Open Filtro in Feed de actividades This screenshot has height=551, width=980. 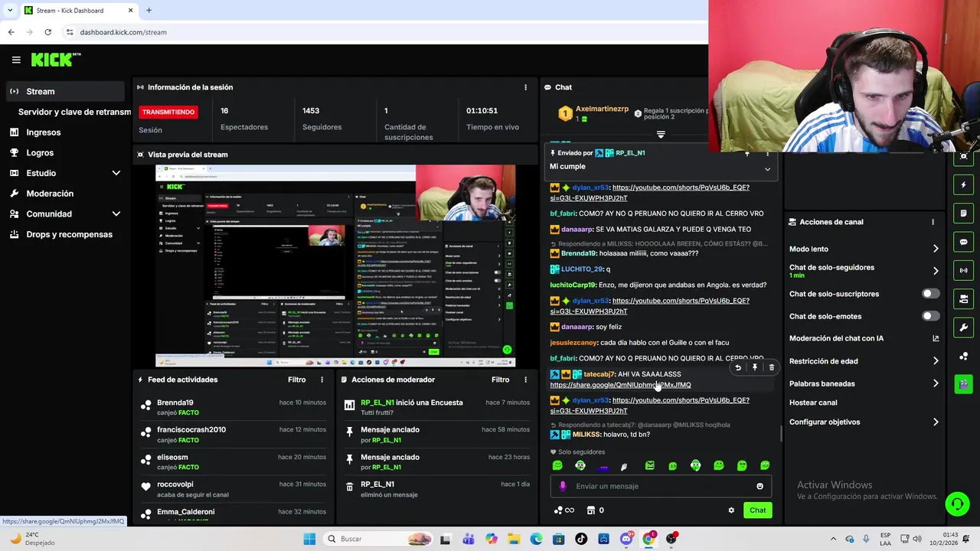pos(296,380)
